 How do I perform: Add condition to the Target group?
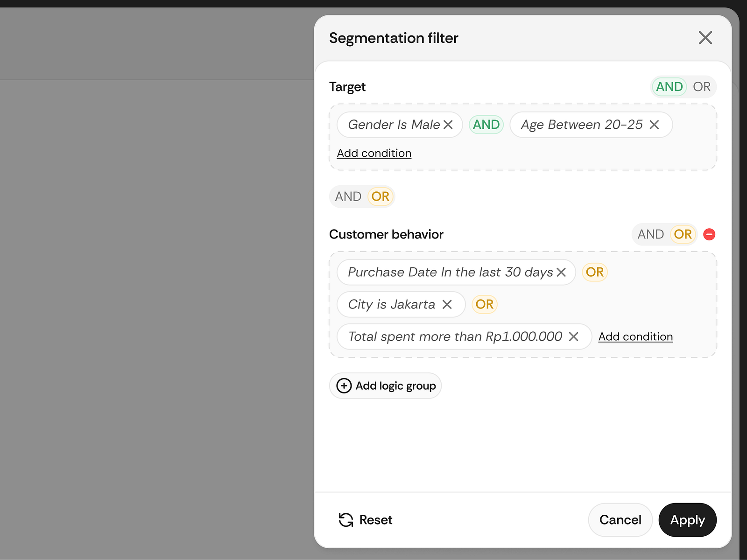click(x=374, y=153)
